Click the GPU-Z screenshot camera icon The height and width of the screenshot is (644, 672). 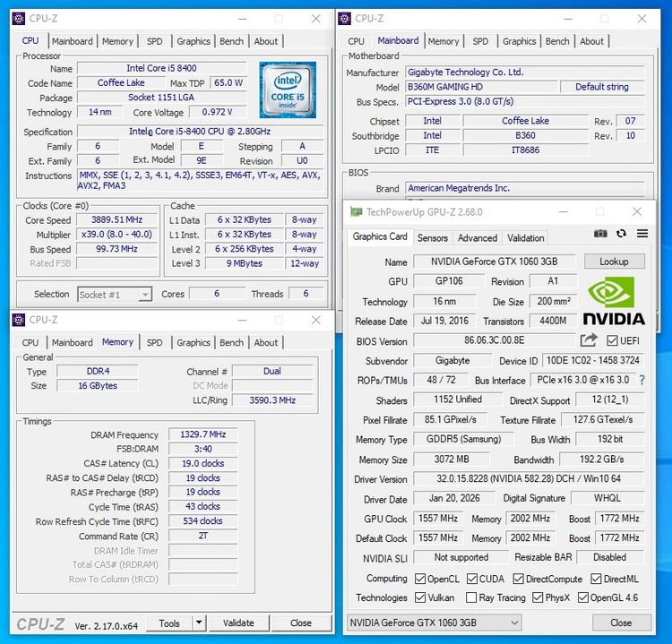600,234
